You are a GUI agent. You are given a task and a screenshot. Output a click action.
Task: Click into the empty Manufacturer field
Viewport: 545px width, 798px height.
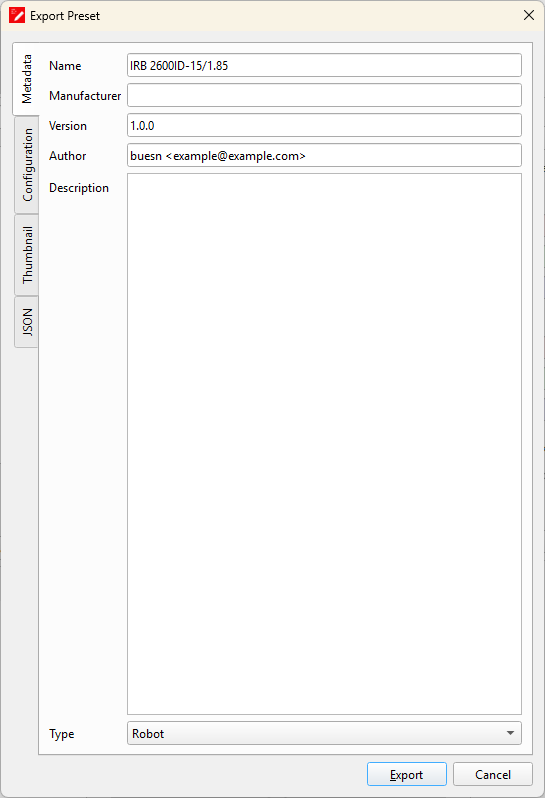click(324, 95)
